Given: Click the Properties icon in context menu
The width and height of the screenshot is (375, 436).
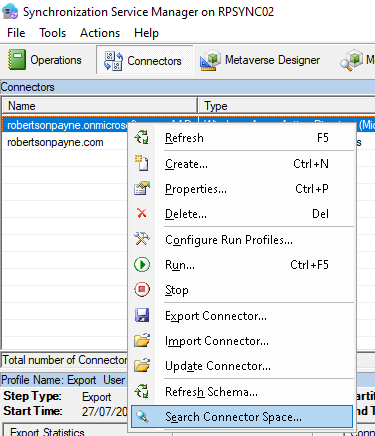Looking at the screenshot, I should pos(142,188).
